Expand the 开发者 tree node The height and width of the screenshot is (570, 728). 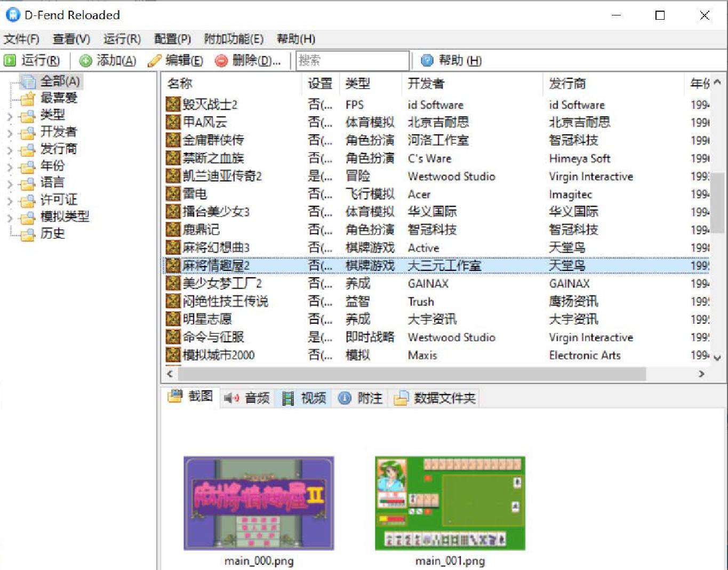10,133
